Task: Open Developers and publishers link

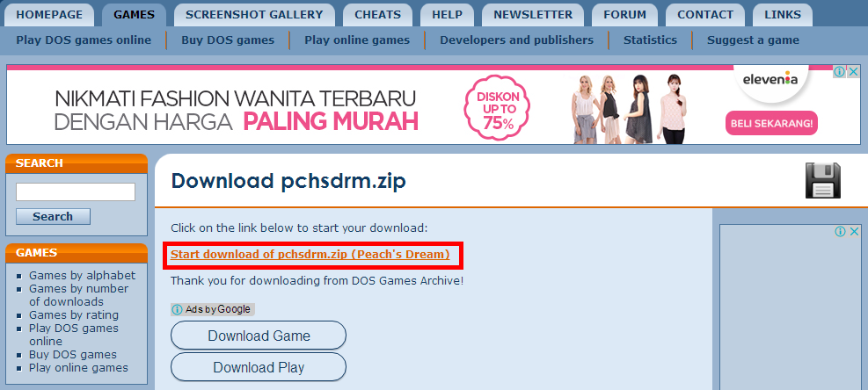Action: pos(516,40)
